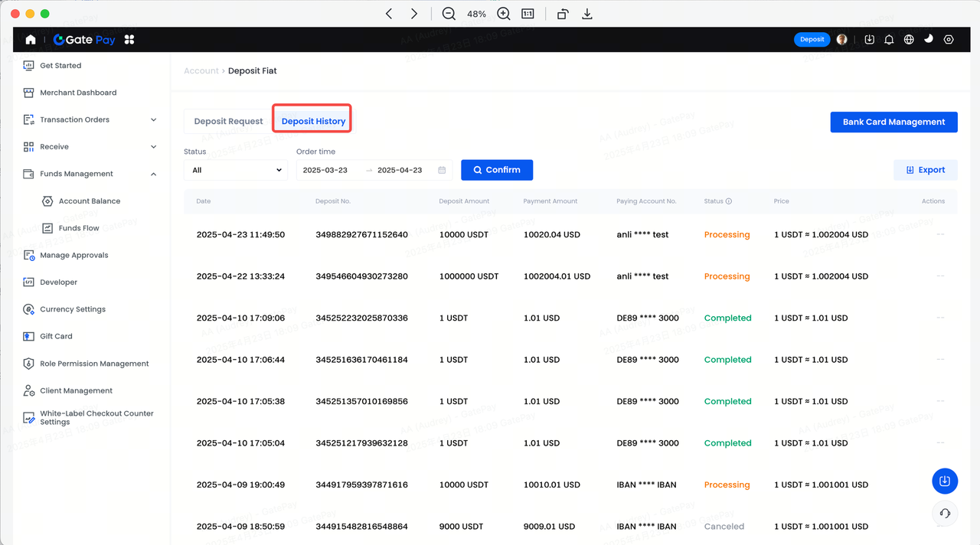Open the Status dropdown set to All
This screenshot has width=980, height=545.
point(235,170)
